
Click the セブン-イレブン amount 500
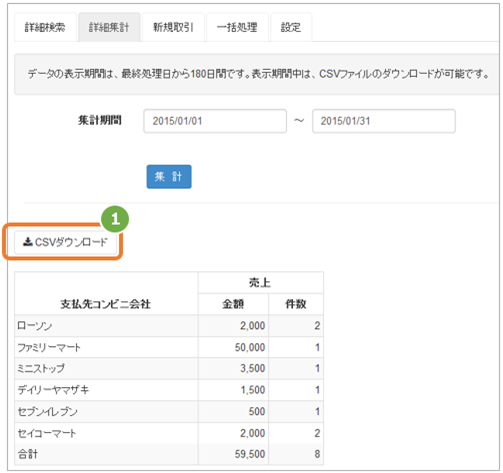(233, 411)
